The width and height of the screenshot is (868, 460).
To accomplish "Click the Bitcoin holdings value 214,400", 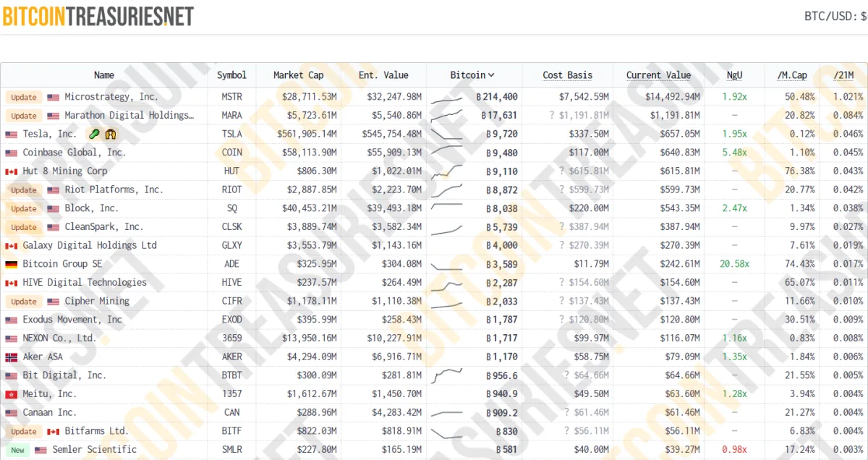I will pos(497,97).
